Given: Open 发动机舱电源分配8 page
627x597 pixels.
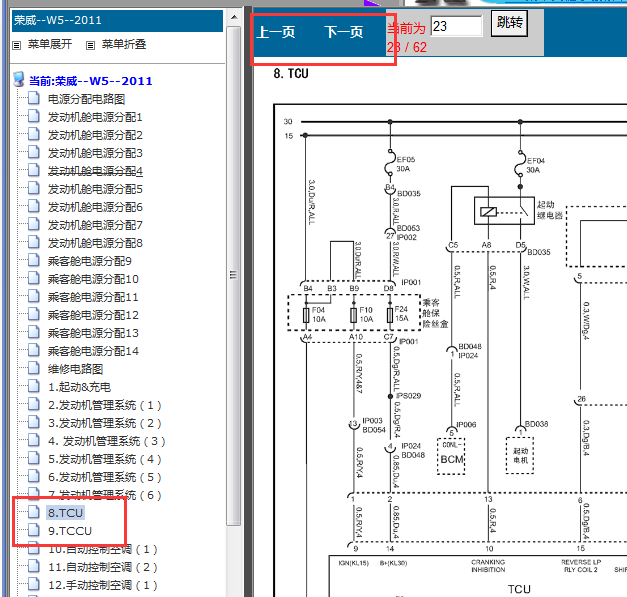Looking at the screenshot, I should coord(95,243).
